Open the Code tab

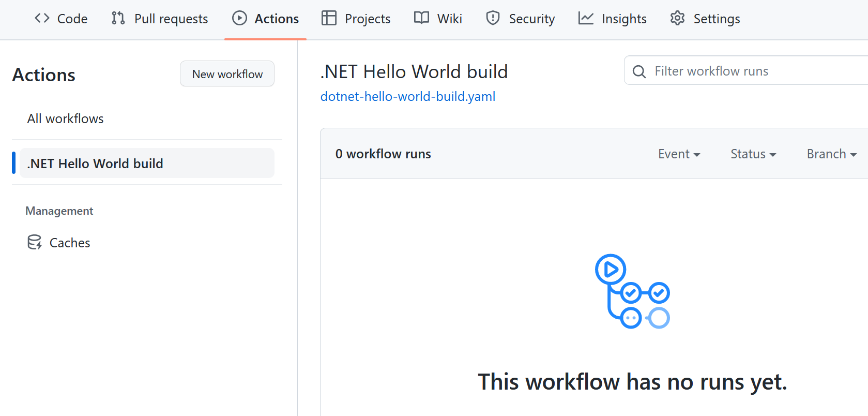(x=61, y=19)
